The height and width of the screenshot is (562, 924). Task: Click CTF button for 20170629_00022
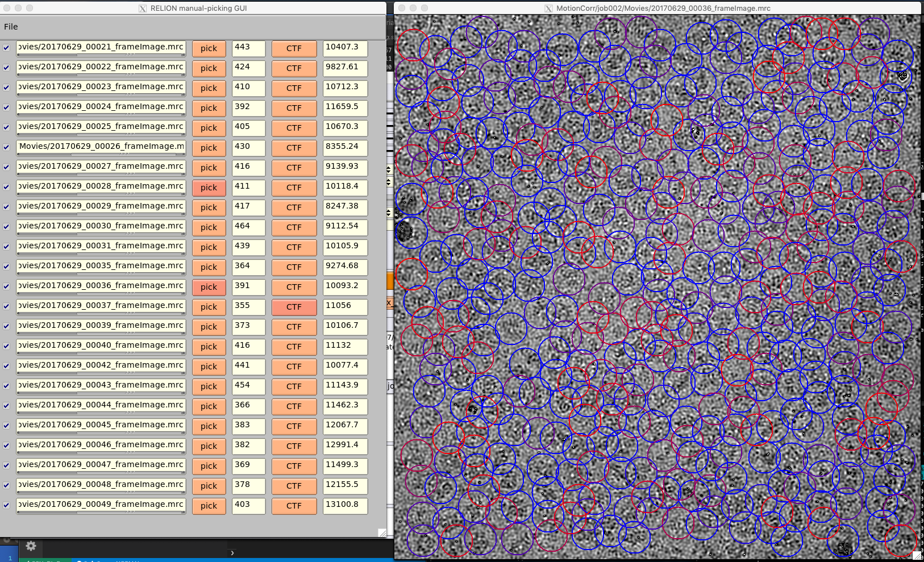[x=294, y=68]
